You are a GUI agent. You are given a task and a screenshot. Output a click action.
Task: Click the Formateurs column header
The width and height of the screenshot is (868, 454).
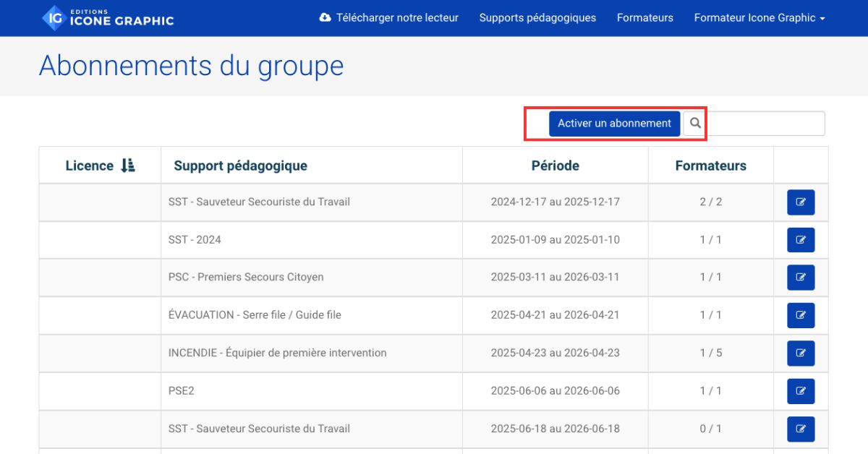(x=710, y=166)
